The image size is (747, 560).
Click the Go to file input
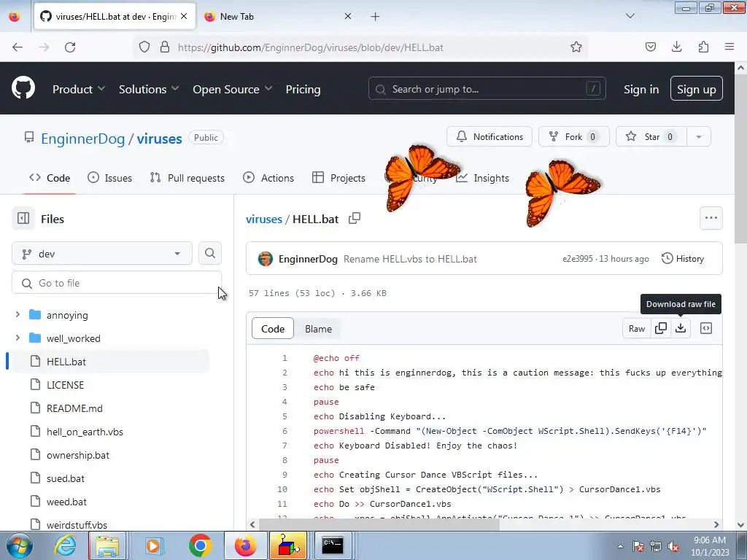[117, 283]
